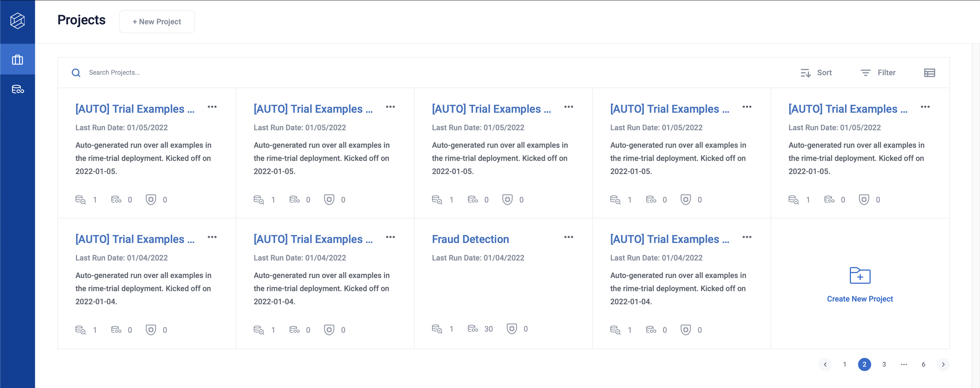
Task: Click the + New Project button
Action: (157, 22)
